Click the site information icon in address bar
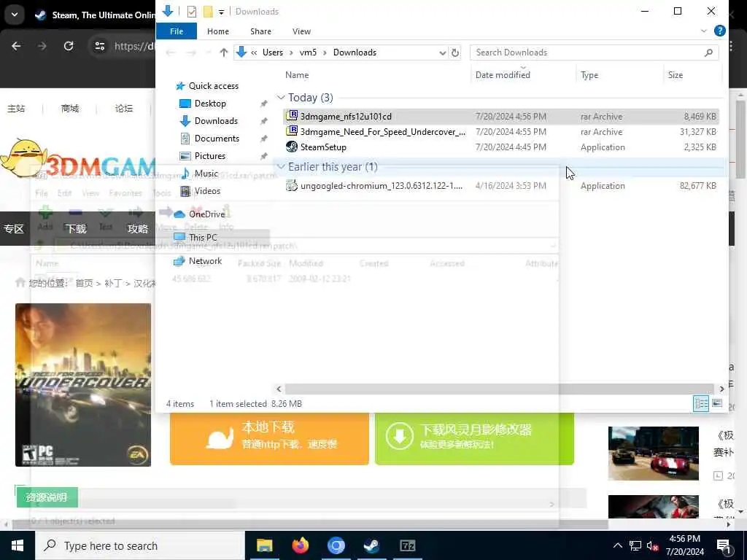747x560 pixels. click(x=99, y=46)
